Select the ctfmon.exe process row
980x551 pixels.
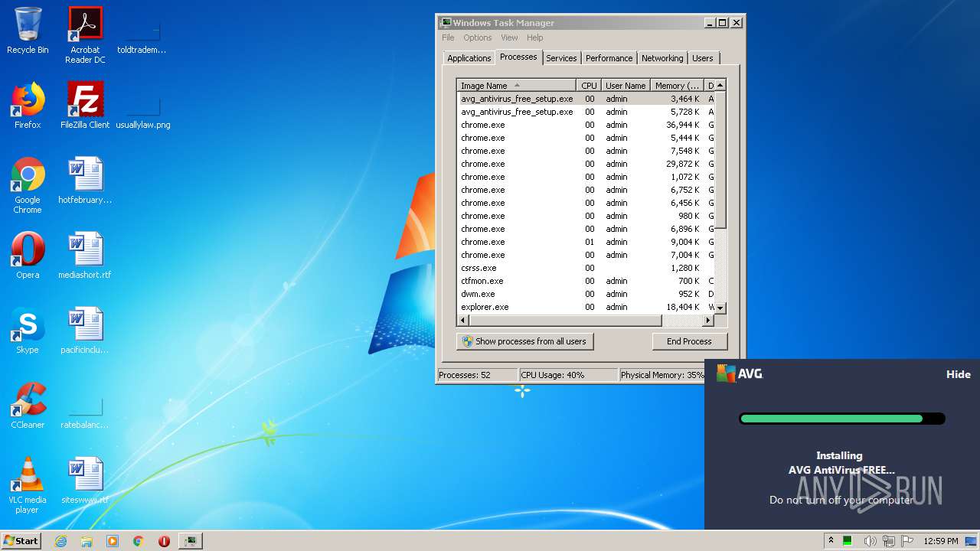point(586,281)
